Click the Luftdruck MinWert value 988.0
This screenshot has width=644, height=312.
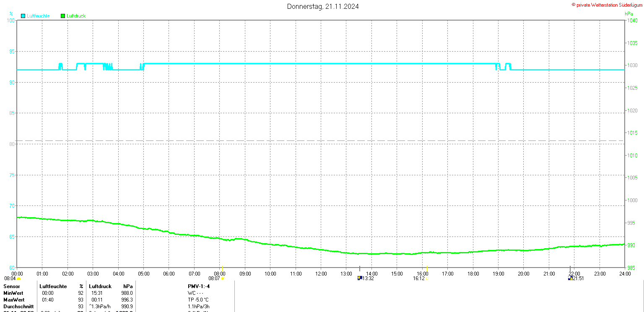[127, 293]
